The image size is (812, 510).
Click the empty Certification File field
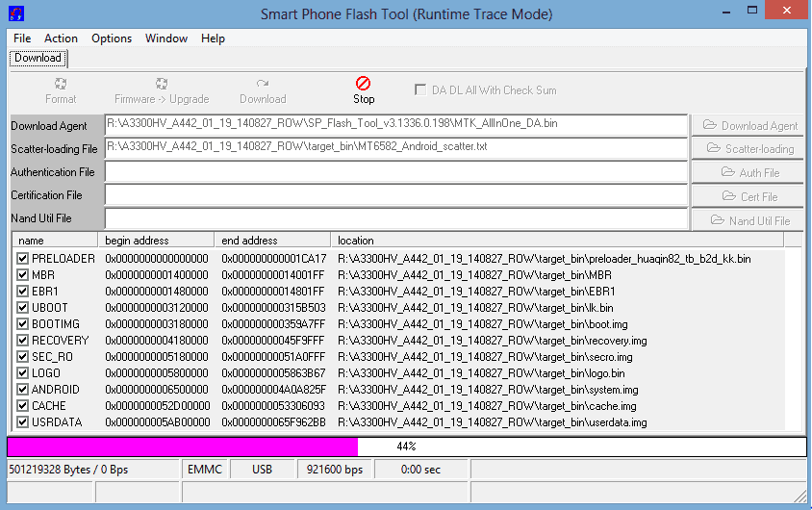[x=396, y=194]
